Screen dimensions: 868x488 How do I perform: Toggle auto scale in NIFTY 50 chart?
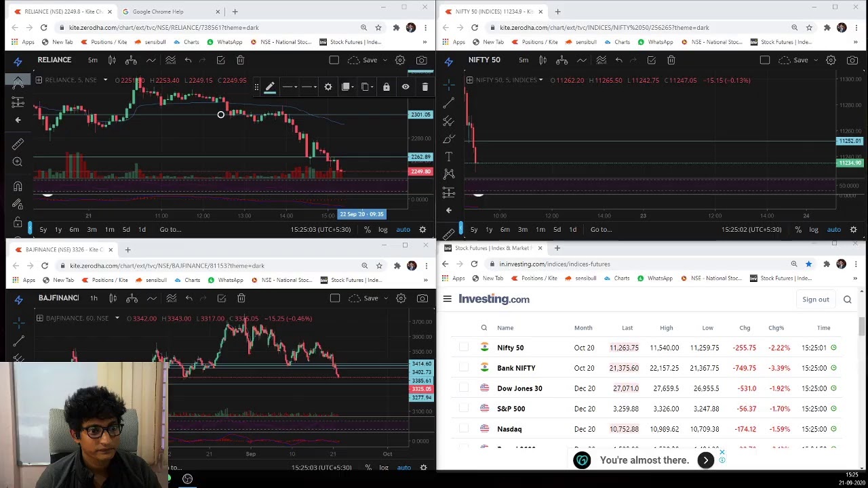click(x=834, y=229)
